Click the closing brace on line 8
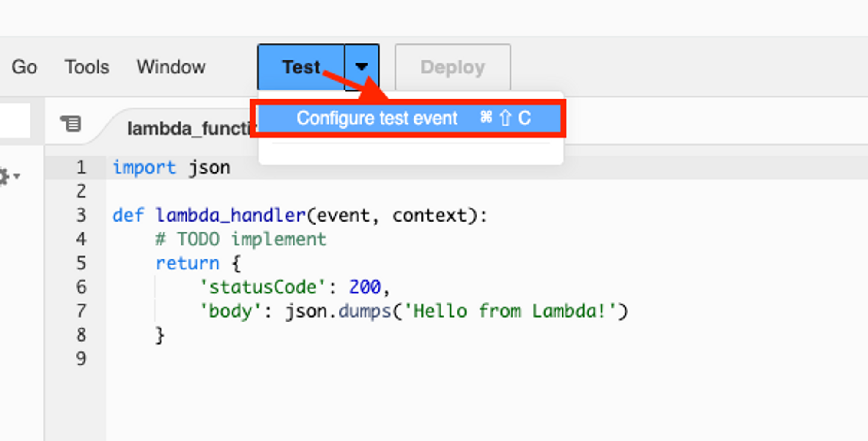Viewport: 868px width, 441px height. [x=160, y=335]
